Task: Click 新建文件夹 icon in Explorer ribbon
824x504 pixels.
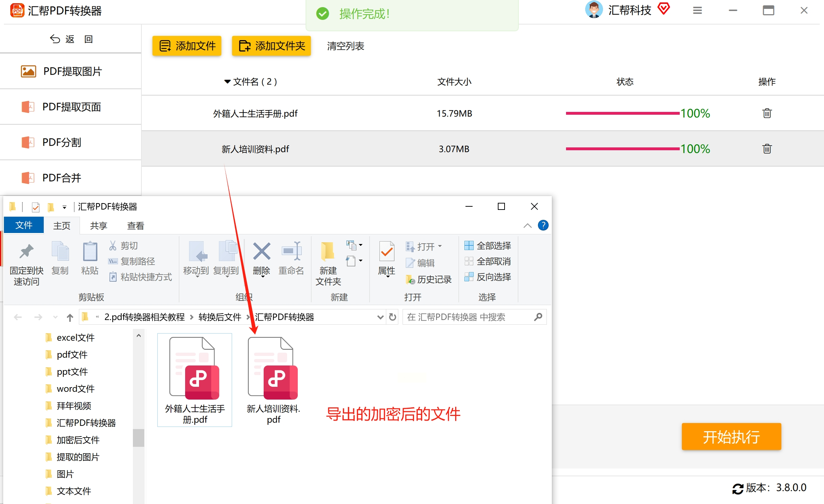Action: click(328, 252)
